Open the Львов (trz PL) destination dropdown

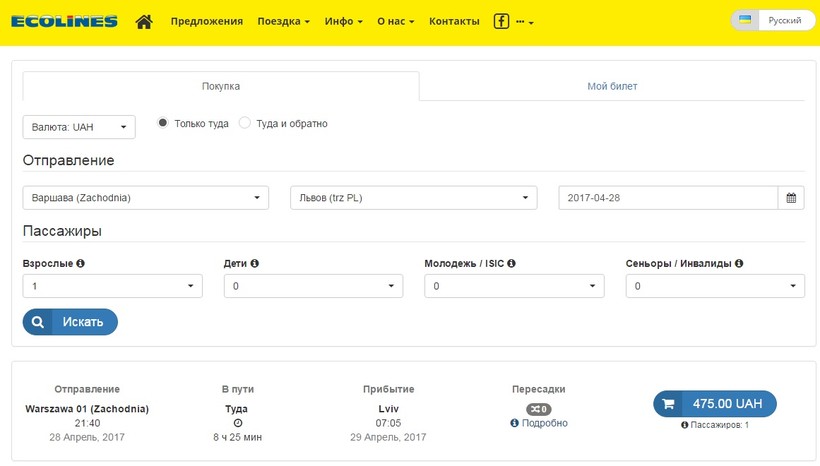413,198
